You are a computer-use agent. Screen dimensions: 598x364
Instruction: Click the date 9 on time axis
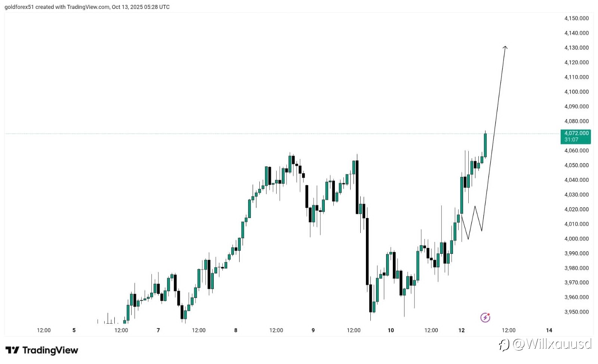tap(313, 330)
